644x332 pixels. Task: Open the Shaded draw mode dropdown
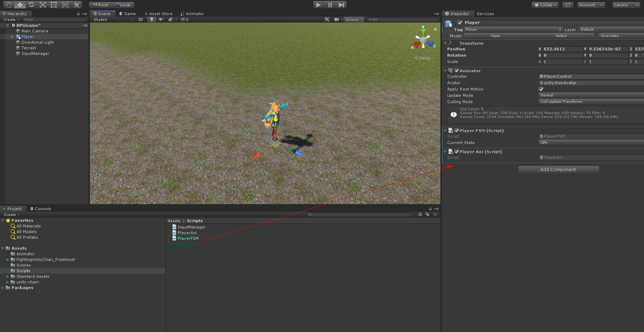click(113, 19)
